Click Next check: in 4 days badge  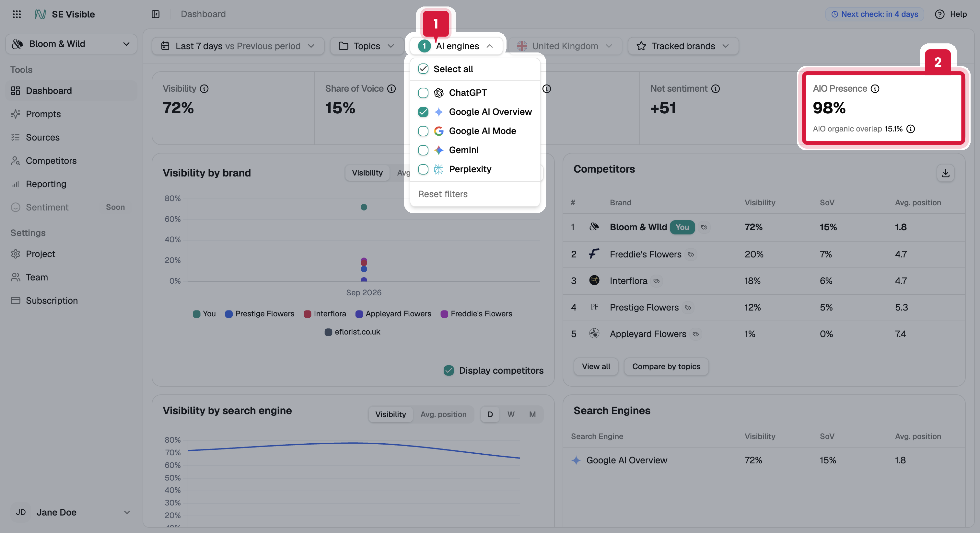pos(874,14)
